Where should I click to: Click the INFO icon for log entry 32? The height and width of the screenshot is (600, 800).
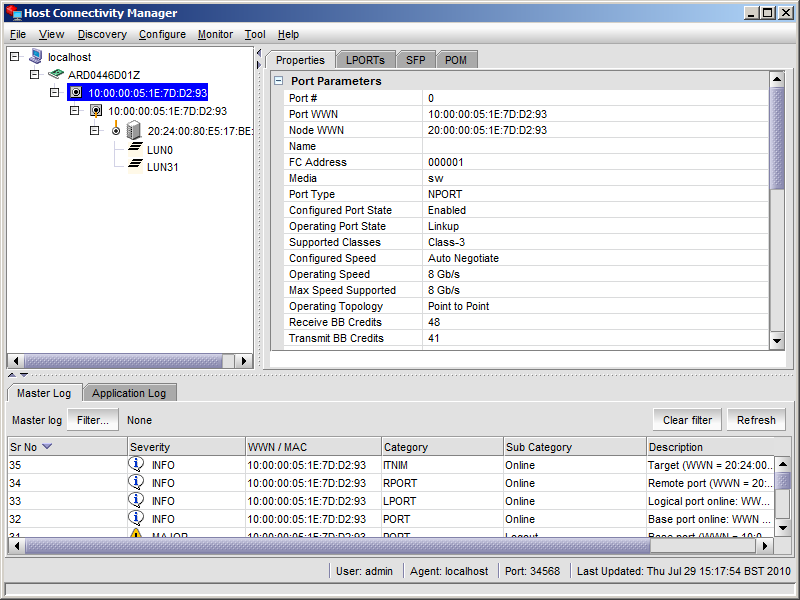click(136, 518)
